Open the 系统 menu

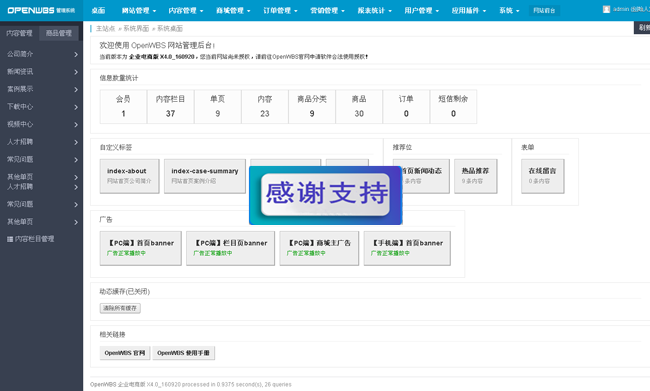point(509,10)
